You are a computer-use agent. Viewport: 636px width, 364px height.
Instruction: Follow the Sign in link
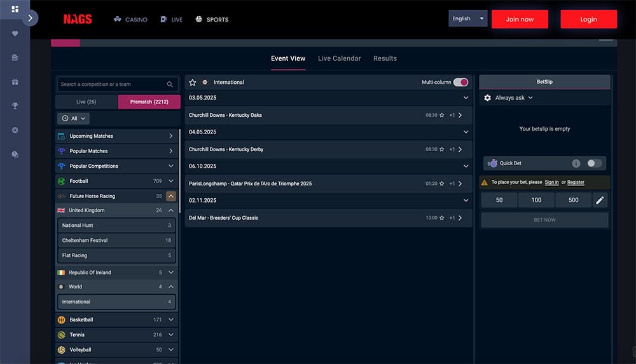tap(551, 182)
